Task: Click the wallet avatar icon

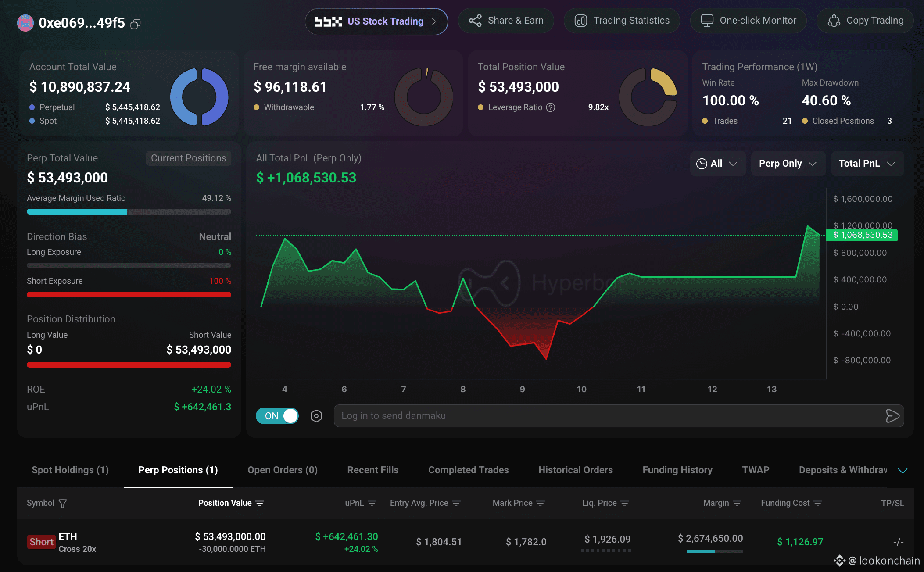Action: click(25, 23)
